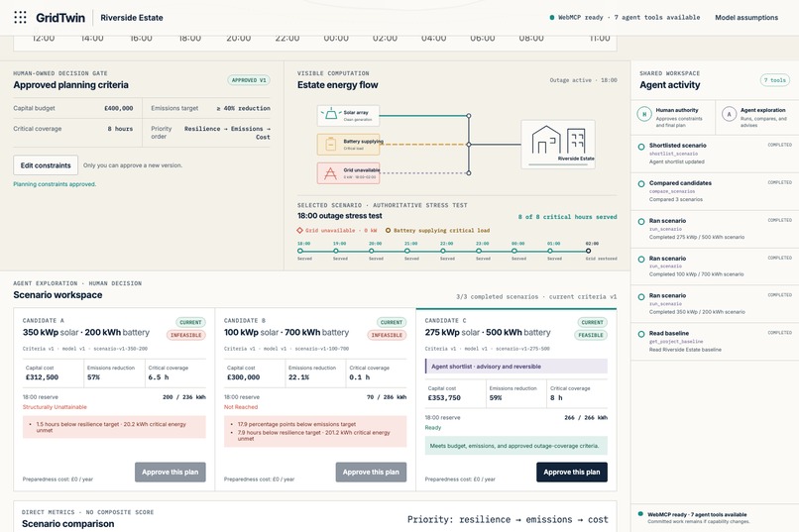Approve Candidate C plan

tap(572, 472)
